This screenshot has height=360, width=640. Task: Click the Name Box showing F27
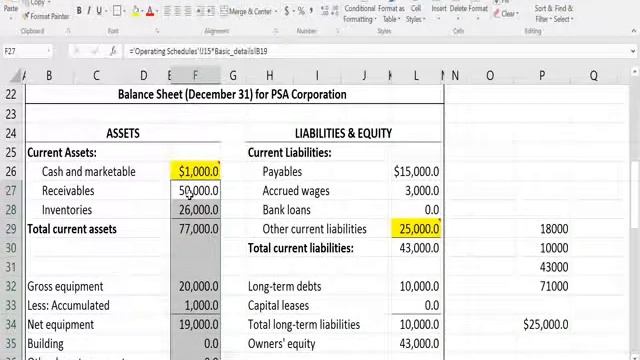[24, 51]
